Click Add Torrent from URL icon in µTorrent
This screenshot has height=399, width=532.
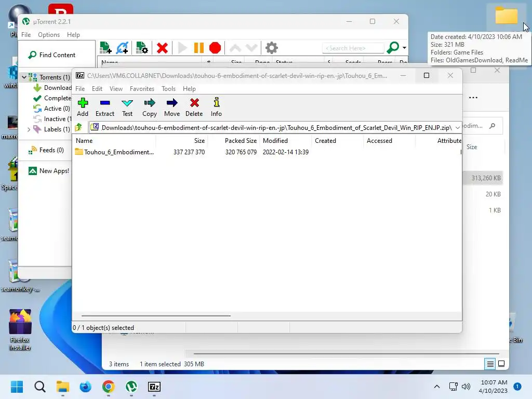click(122, 48)
